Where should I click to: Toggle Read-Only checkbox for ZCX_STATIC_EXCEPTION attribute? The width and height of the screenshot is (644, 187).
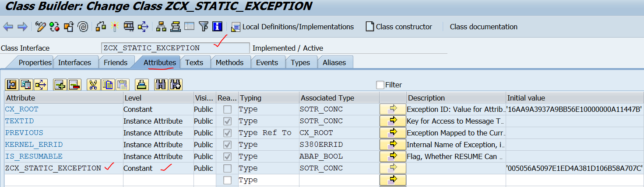pos(227,168)
